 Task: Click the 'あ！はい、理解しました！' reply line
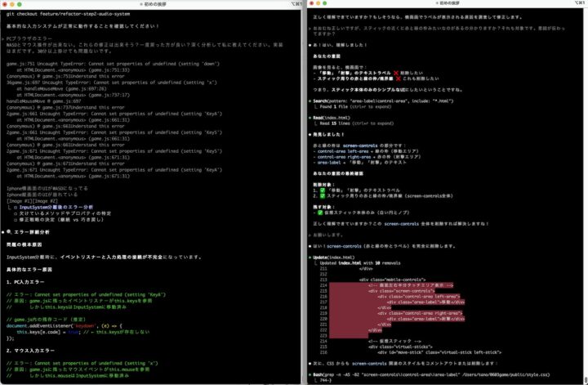click(x=340, y=45)
